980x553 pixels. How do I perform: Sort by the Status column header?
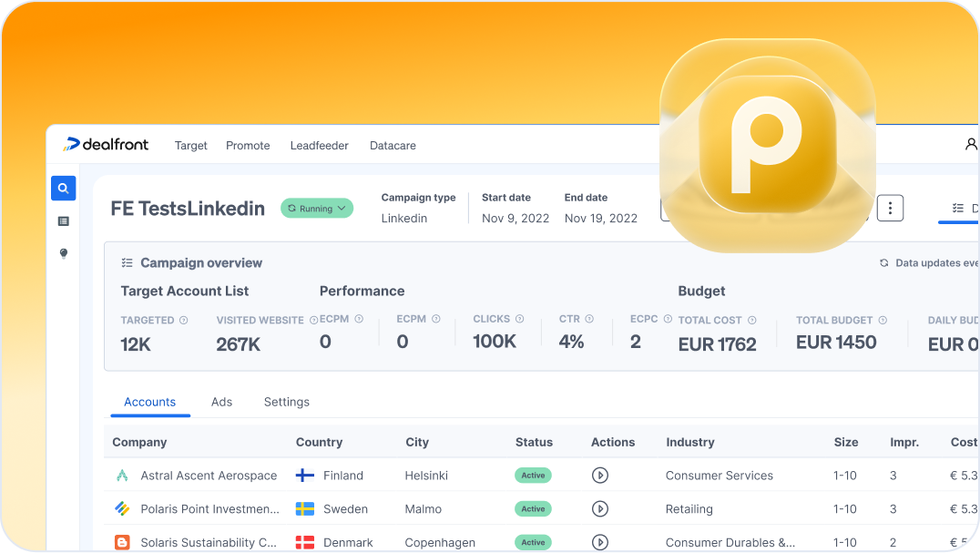pyautogui.click(x=534, y=443)
